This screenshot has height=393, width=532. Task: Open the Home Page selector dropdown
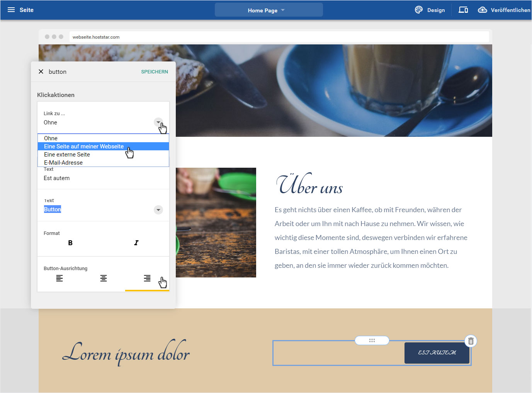point(269,10)
